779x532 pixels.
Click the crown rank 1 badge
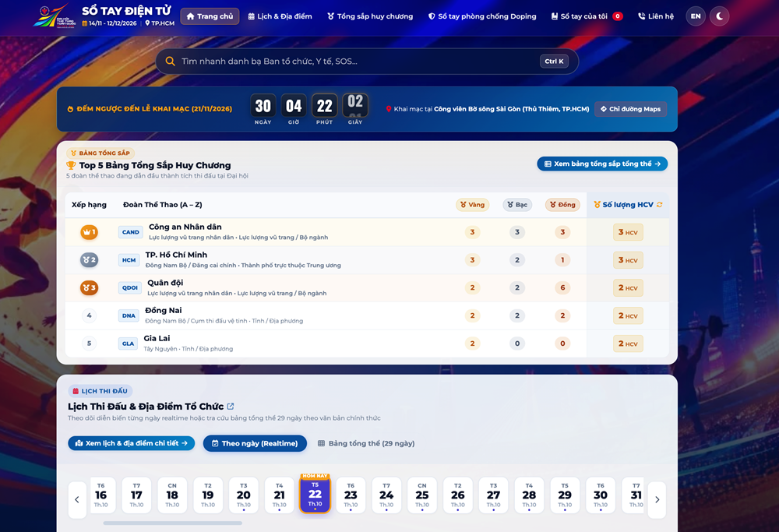(x=90, y=232)
